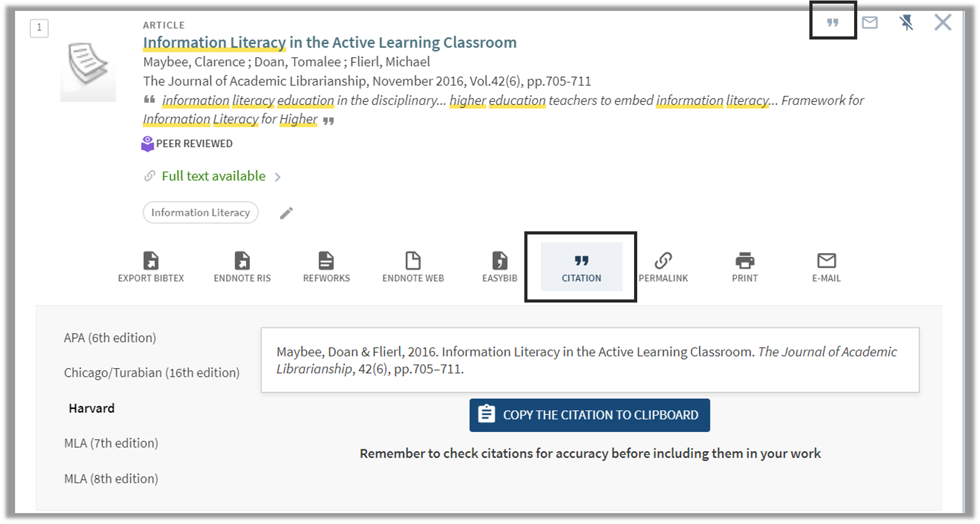Switch to Chicago/Turabian (16th edition) style
The width and height of the screenshot is (980, 524).
coord(151,373)
